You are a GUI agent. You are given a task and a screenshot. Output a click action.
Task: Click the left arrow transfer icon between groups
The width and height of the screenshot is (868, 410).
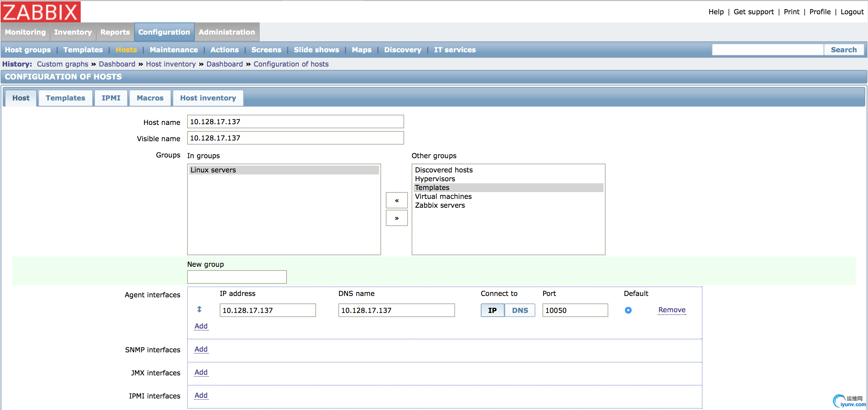pyautogui.click(x=396, y=201)
